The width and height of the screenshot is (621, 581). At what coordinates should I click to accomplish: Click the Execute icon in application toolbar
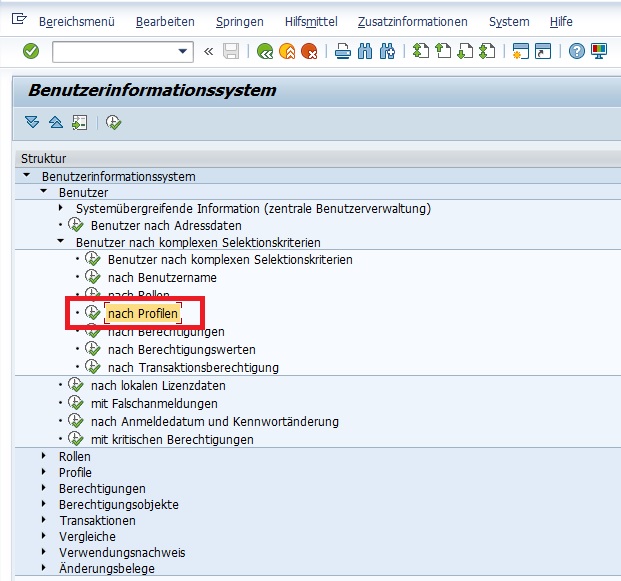click(x=113, y=122)
